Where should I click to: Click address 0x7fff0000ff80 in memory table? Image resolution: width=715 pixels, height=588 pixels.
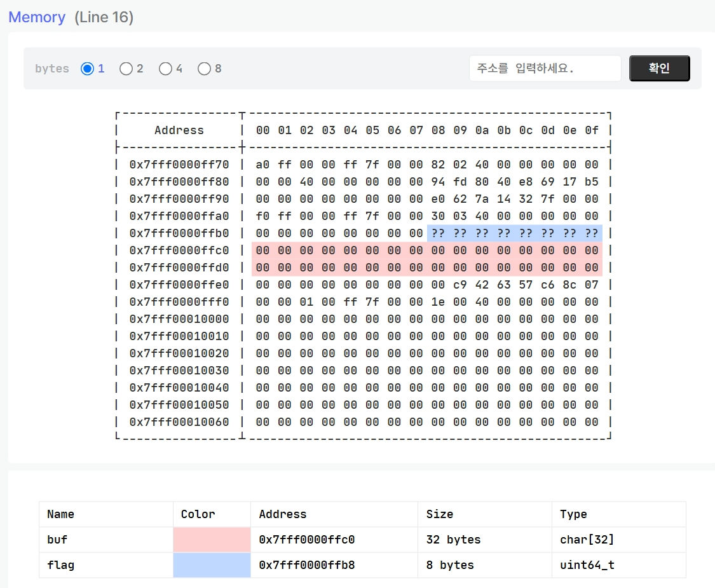[179, 182]
